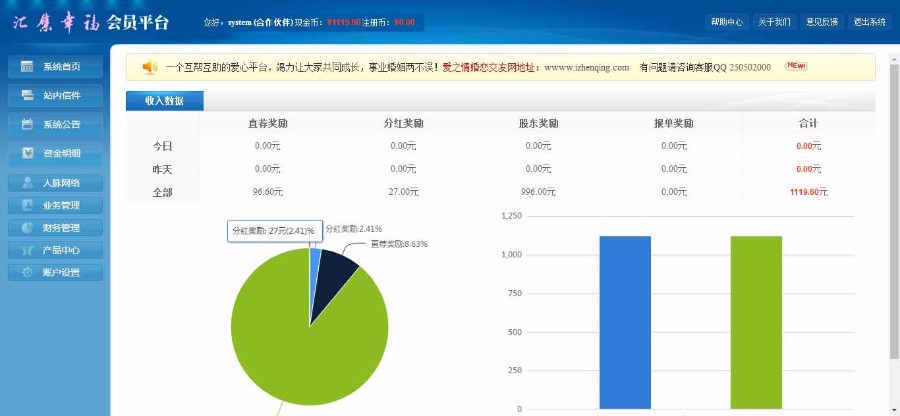
Task: Click the 资金明细 yen icon
Action: [25, 153]
